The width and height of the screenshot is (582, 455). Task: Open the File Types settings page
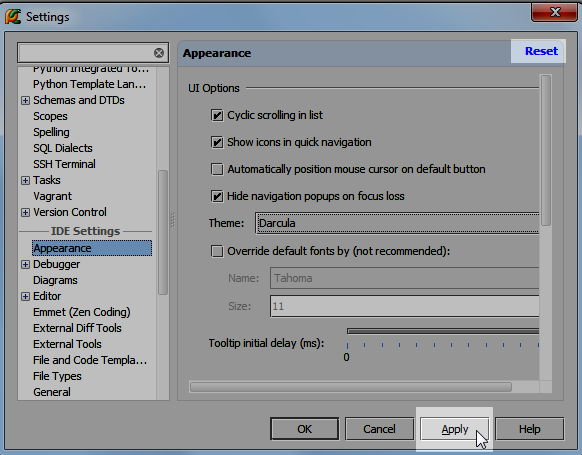(x=57, y=376)
